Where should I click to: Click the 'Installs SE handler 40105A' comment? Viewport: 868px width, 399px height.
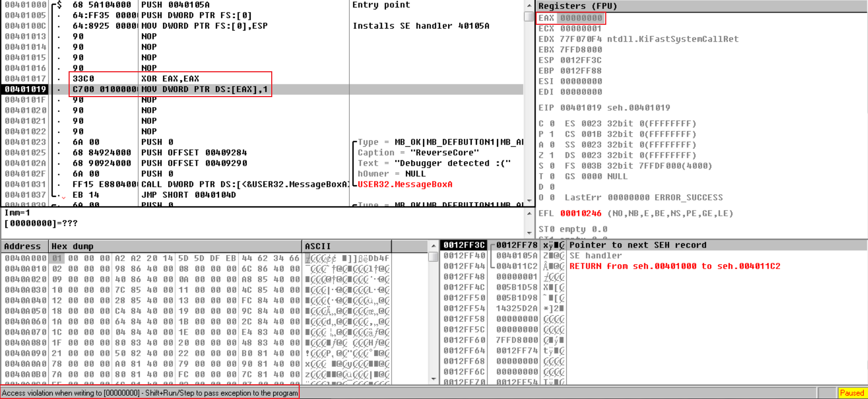click(421, 26)
